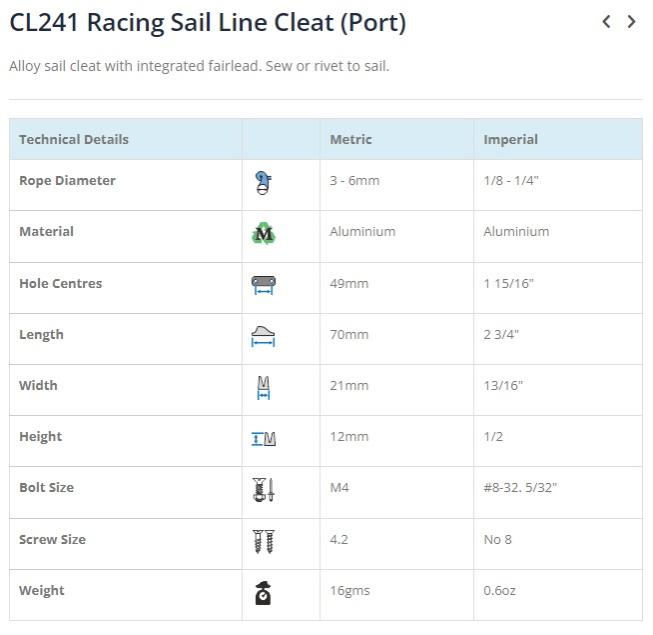Click the bolt size icon
Screen dimensions: 653x635
[263, 490]
